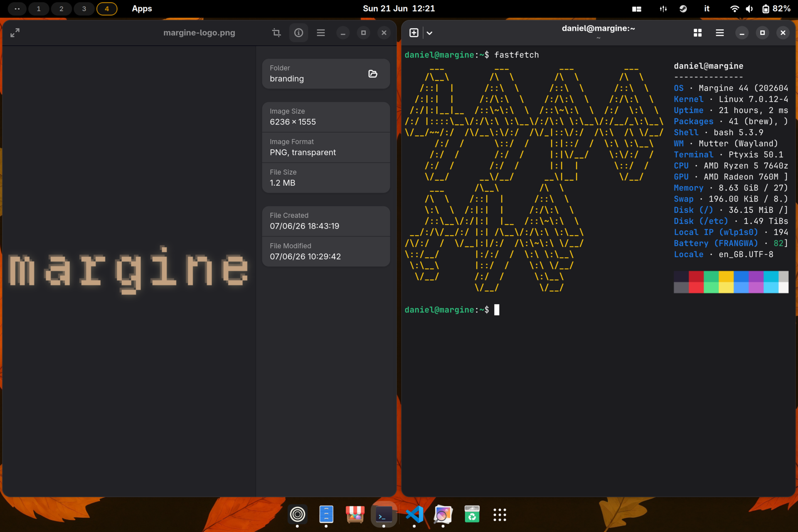
Task: Click the fastfetch command text
Action: coord(517,55)
